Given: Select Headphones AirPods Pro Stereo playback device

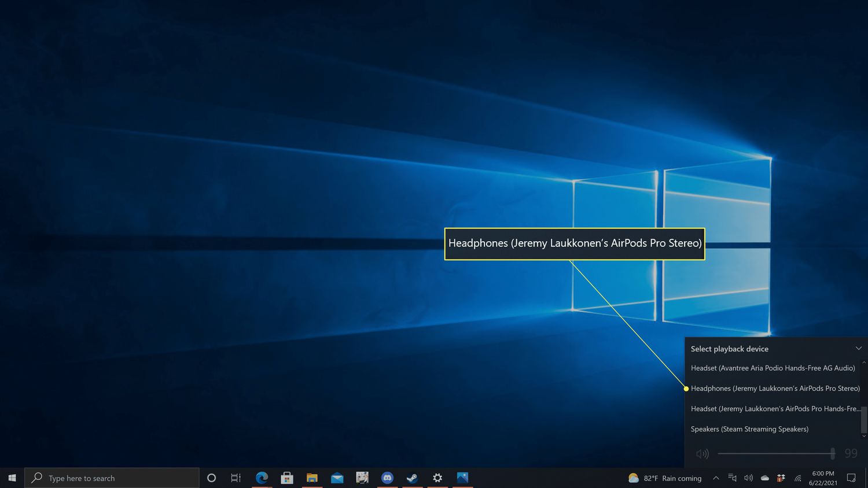Looking at the screenshot, I should [774, 389].
